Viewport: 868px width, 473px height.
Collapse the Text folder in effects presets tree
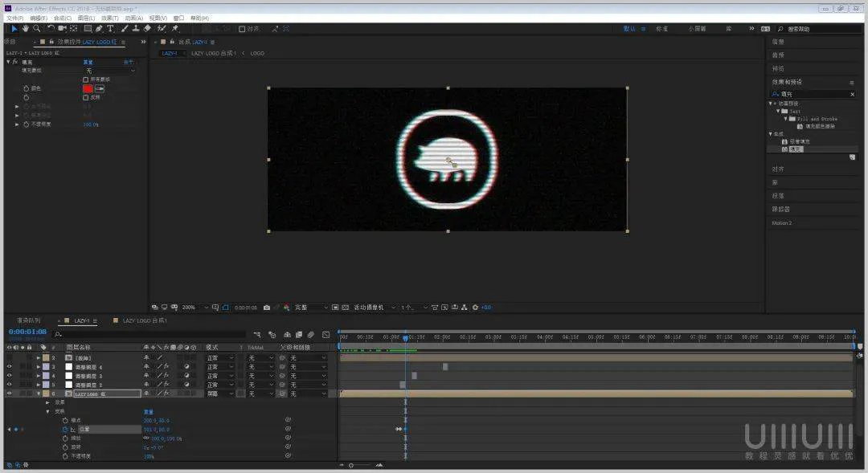tap(778, 111)
